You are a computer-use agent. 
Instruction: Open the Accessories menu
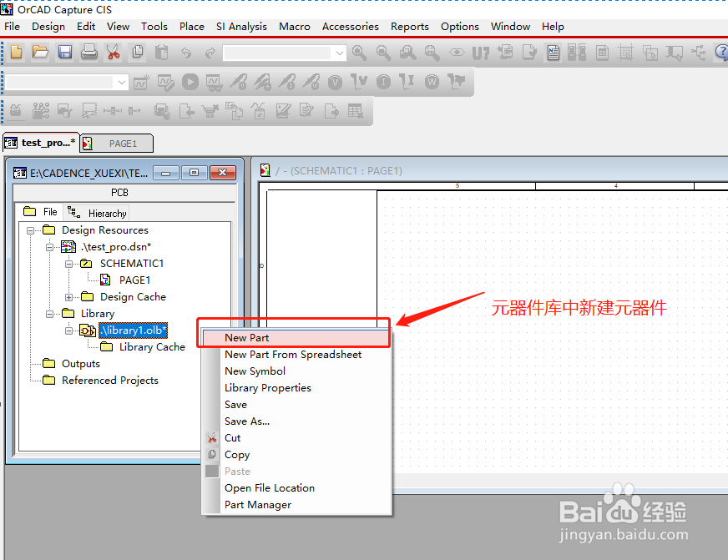point(351,27)
